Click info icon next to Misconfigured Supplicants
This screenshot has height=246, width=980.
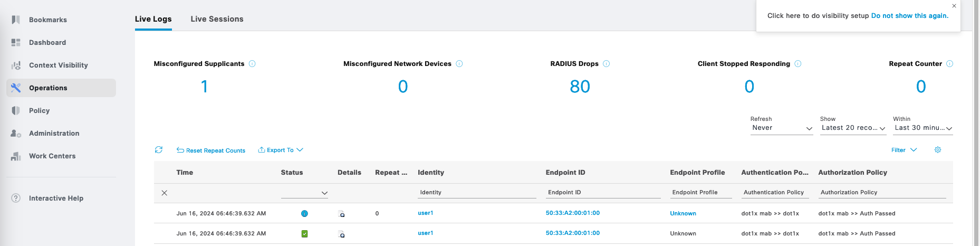tap(252, 64)
